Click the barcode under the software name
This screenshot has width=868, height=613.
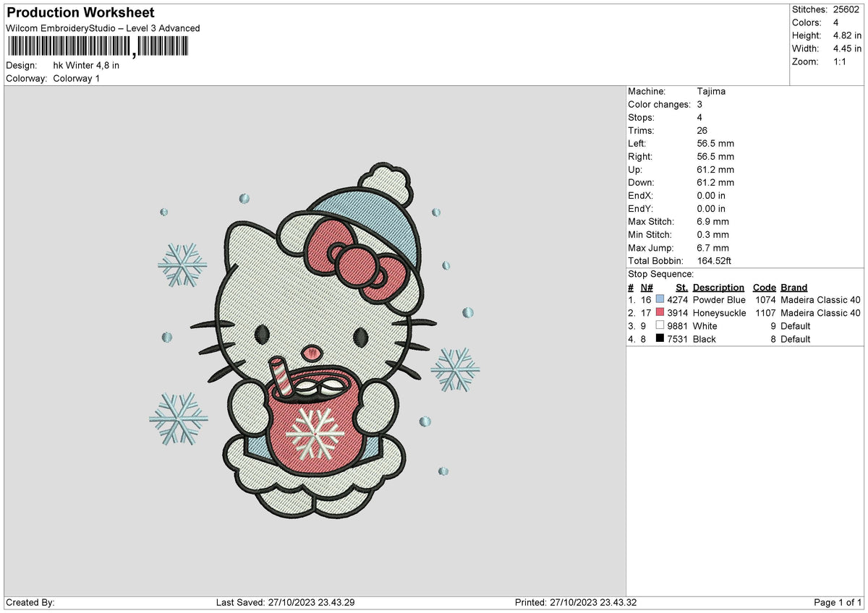click(x=98, y=47)
